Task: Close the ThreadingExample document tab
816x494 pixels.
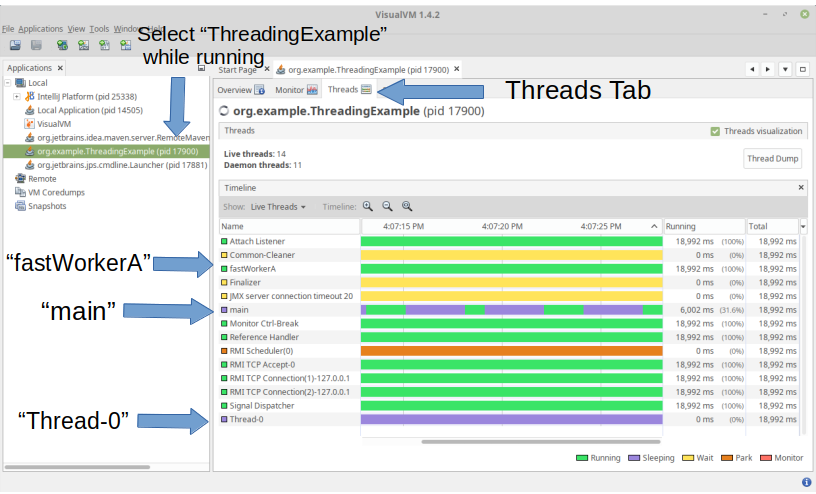Action: coord(456,69)
